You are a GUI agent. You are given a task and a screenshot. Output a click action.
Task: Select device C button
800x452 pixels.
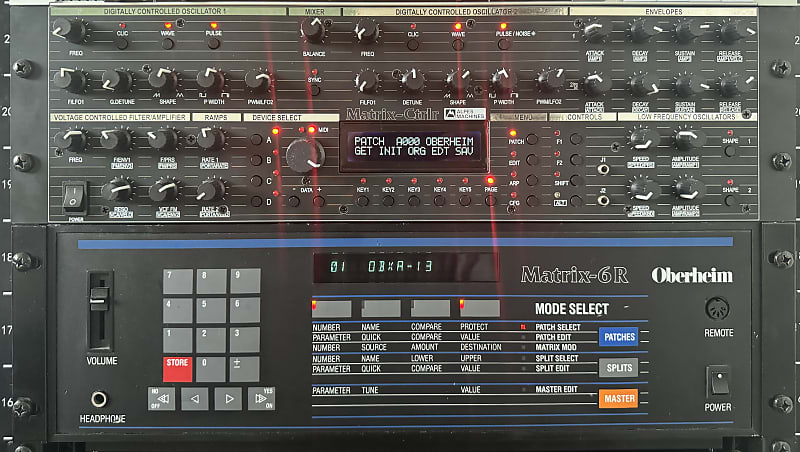tap(256, 180)
